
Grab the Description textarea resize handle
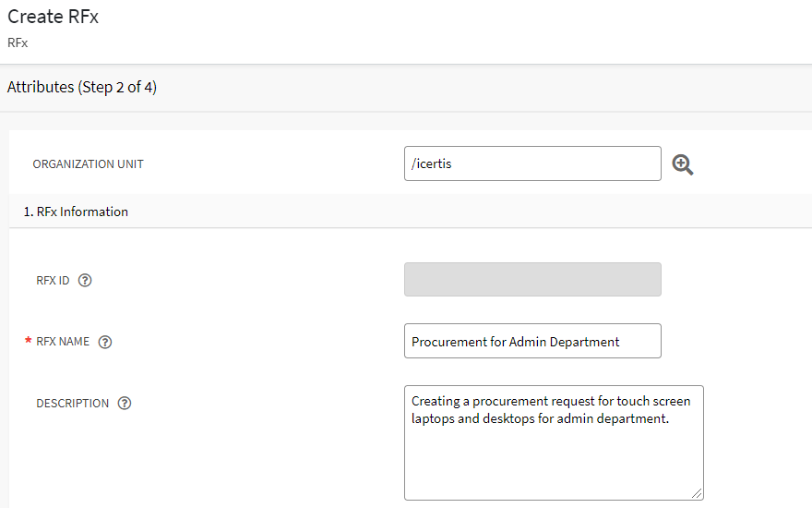[697, 493]
